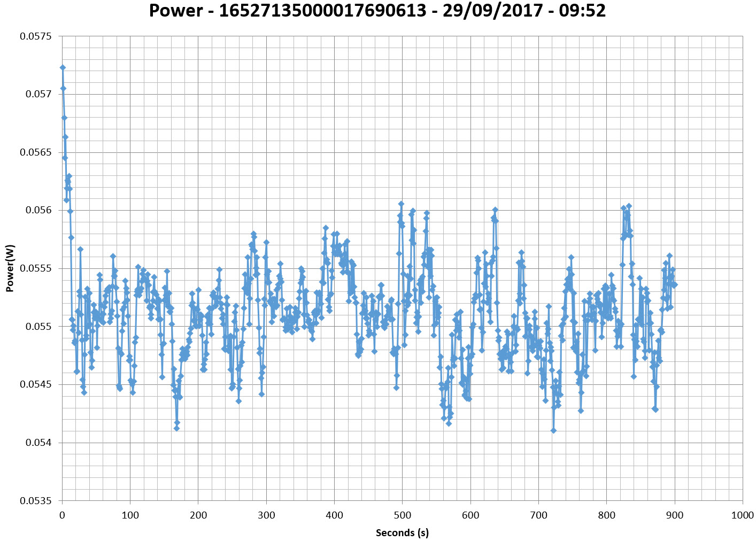Click the 1000 label on the seconds axis

(743, 515)
